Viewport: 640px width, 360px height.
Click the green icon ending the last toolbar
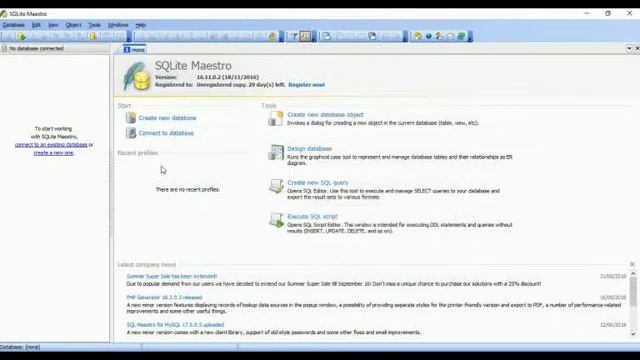point(461,37)
